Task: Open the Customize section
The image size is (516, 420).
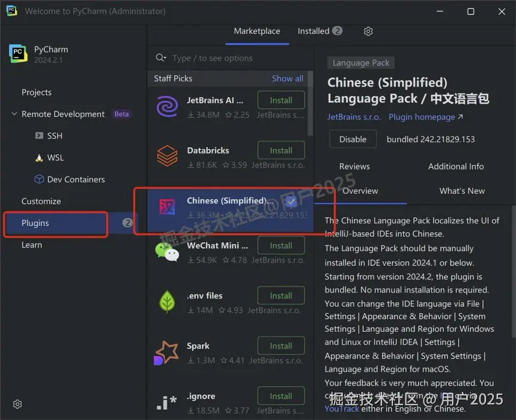Action: [x=41, y=201]
